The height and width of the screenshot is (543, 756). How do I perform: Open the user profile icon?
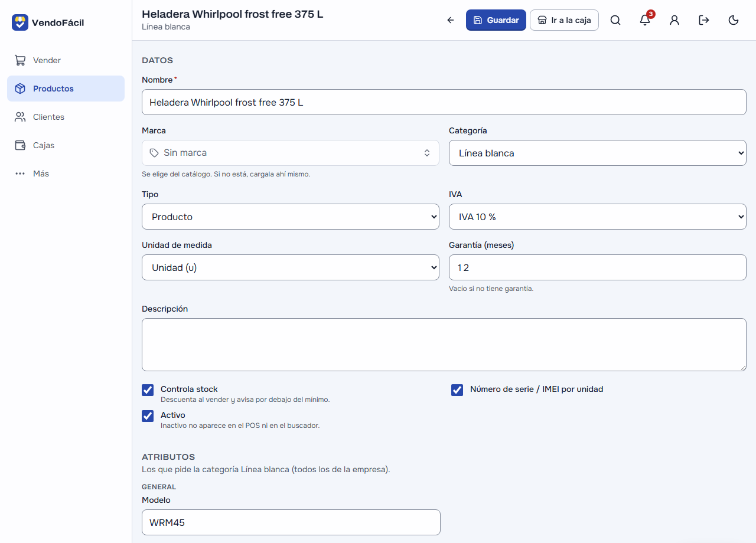674,20
